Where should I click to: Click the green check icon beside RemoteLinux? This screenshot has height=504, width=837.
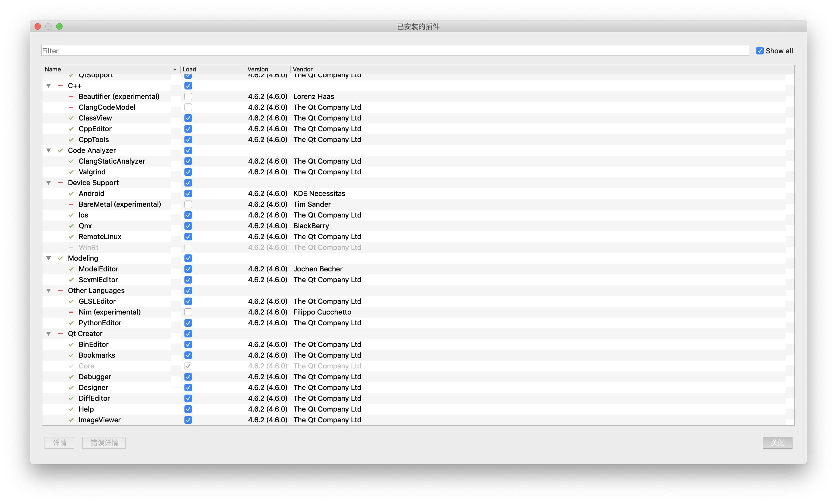pyautogui.click(x=71, y=237)
